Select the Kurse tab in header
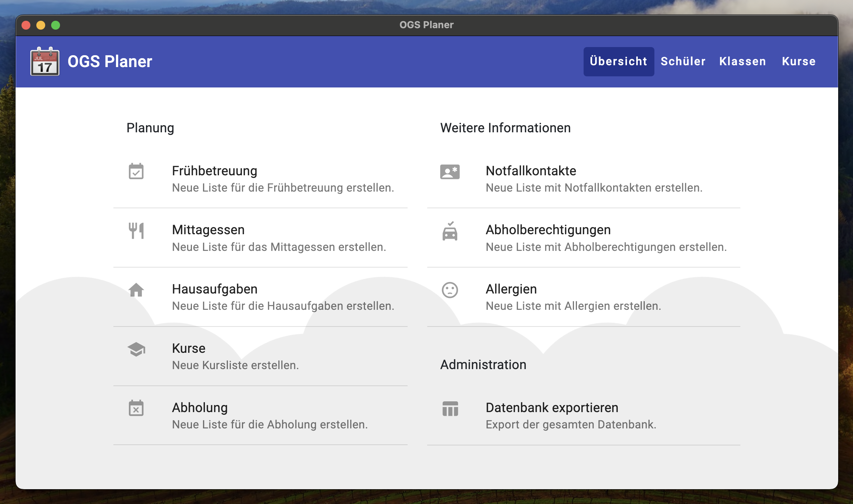Image resolution: width=853 pixels, height=504 pixels. [799, 62]
